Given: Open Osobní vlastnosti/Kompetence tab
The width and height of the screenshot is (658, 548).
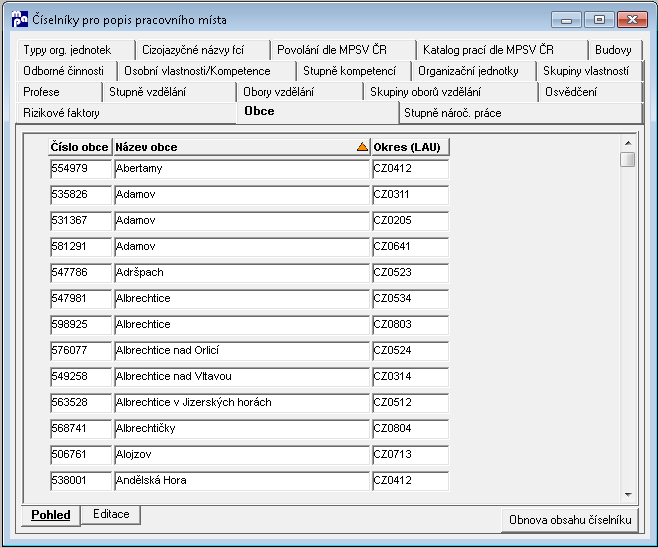Looking at the screenshot, I should [x=207, y=71].
